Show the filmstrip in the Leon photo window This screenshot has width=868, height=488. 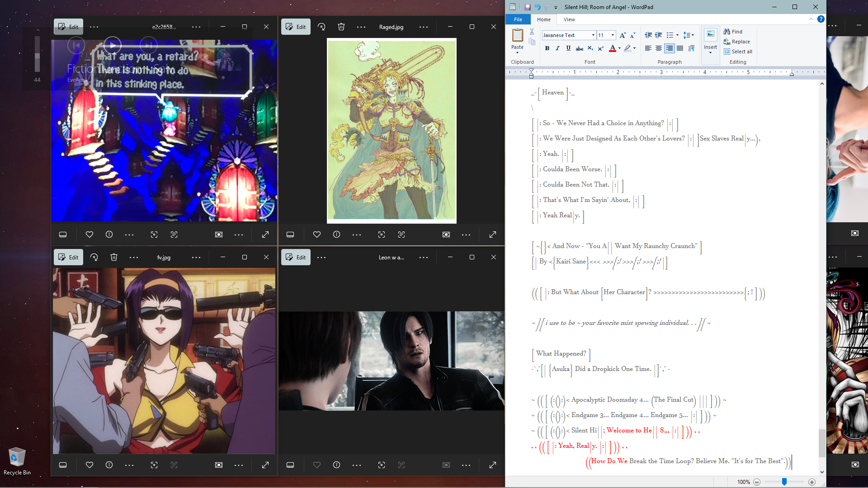(290, 465)
